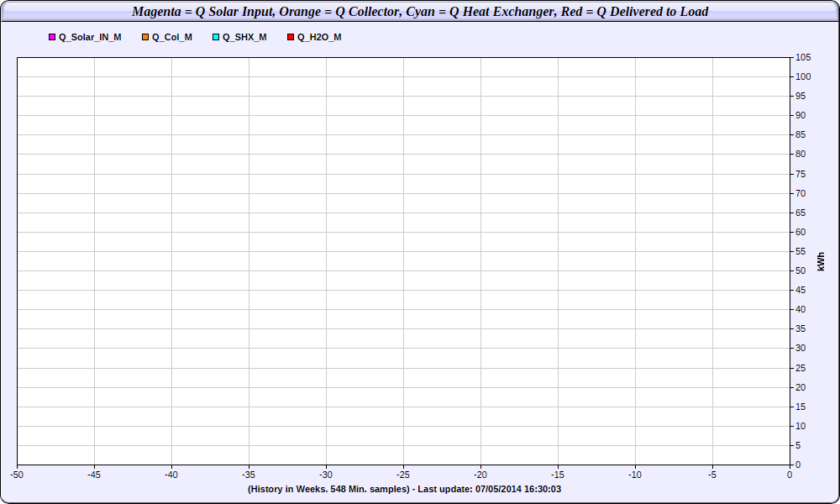
Task: Click the 20 y-axis tick label
Action: point(801,387)
